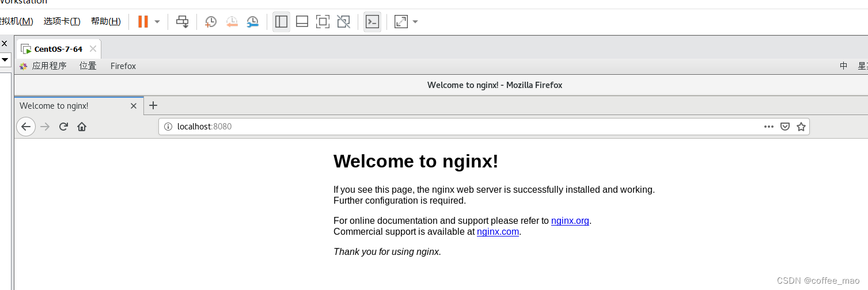Image resolution: width=868 pixels, height=290 pixels.
Task: Click the Thank you for using nginx. text
Action: pos(387,251)
